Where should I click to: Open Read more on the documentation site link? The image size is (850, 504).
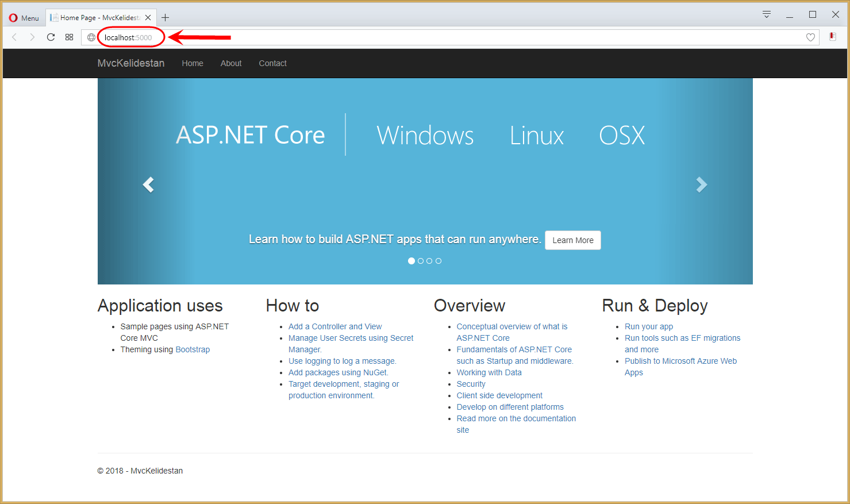[516, 424]
